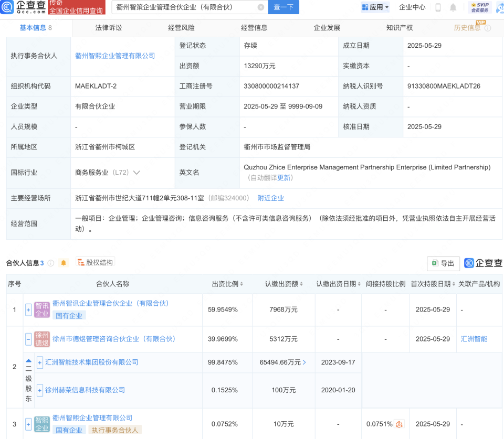Screen dimensions: 504x439
Task: Go to the 企业发展 tab
Action: [327, 28]
